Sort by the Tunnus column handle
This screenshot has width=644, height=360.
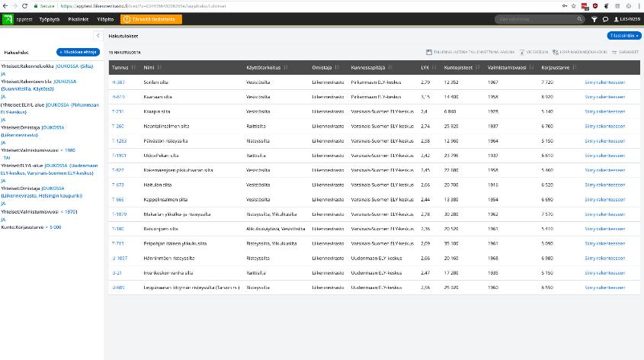pyautogui.click(x=133, y=67)
